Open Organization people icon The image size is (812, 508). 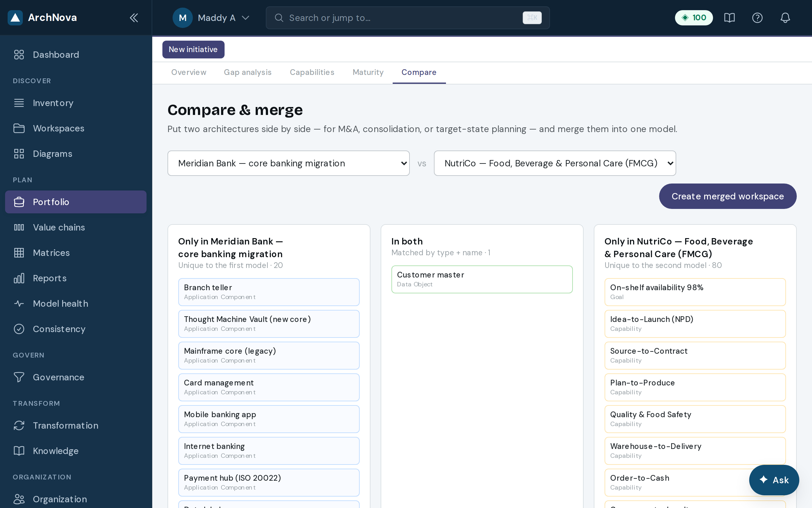click(19, 499)
